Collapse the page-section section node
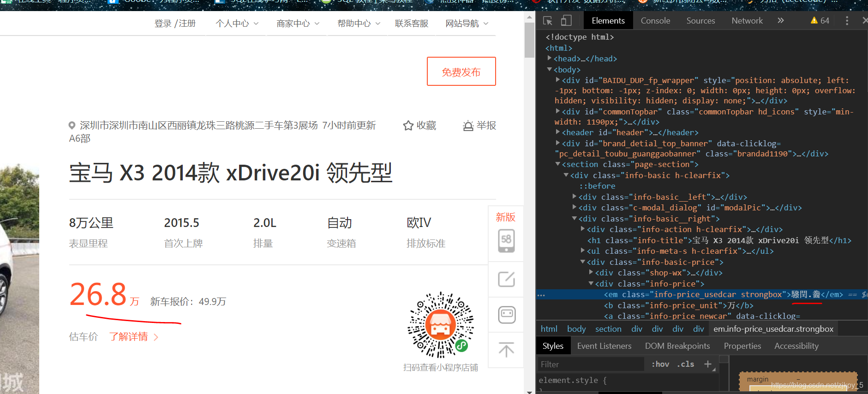 (x=558, y=164)
